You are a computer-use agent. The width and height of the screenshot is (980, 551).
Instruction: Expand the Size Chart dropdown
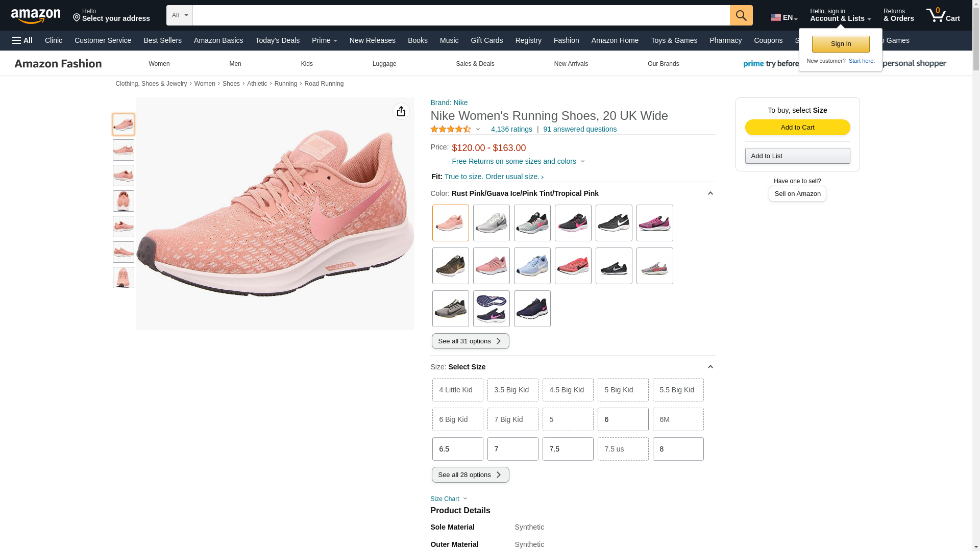449,499
